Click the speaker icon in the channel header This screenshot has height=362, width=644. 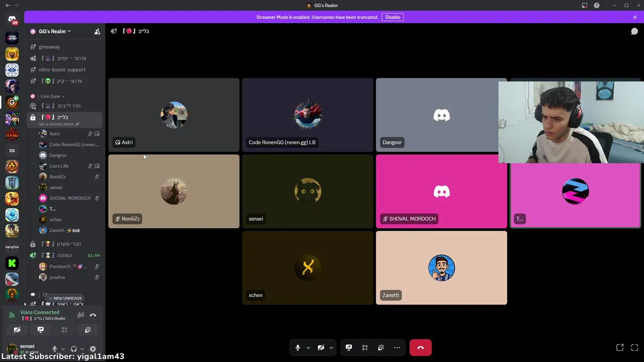tap(114, 31)
